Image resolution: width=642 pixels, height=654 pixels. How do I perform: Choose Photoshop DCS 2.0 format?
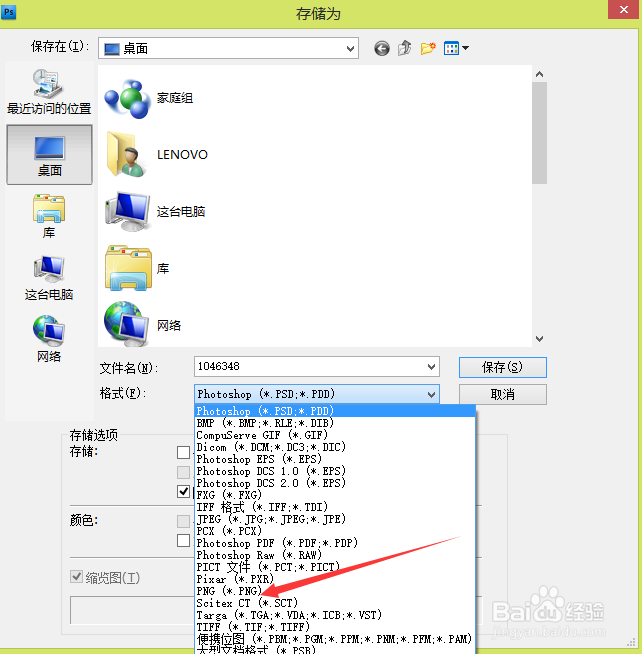pos(335,483)
